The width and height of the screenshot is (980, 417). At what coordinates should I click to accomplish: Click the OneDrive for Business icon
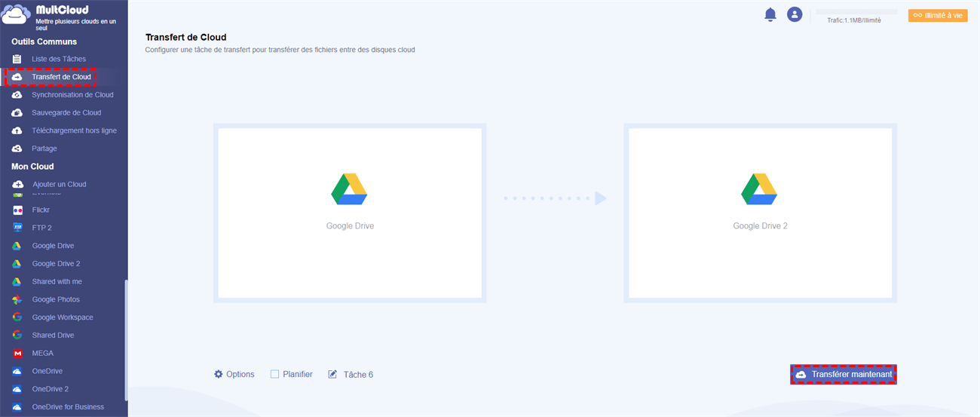(17, 407)
